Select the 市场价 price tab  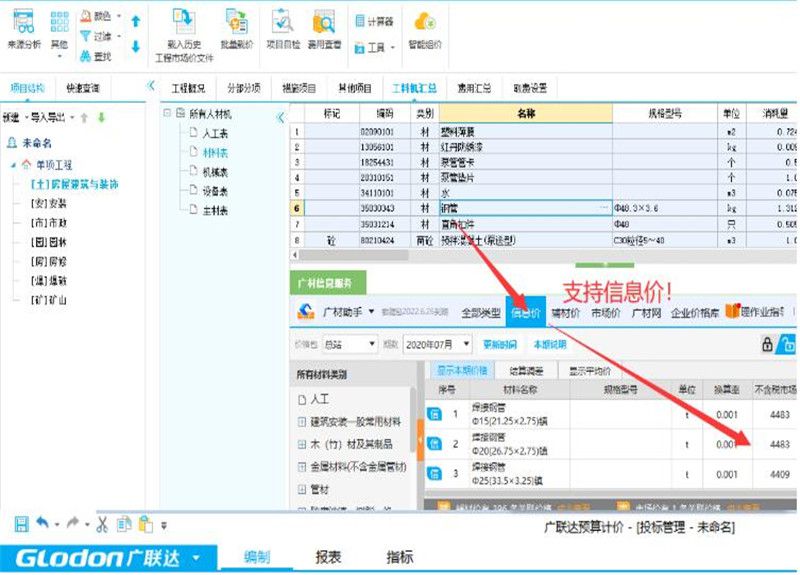point(606,313)
